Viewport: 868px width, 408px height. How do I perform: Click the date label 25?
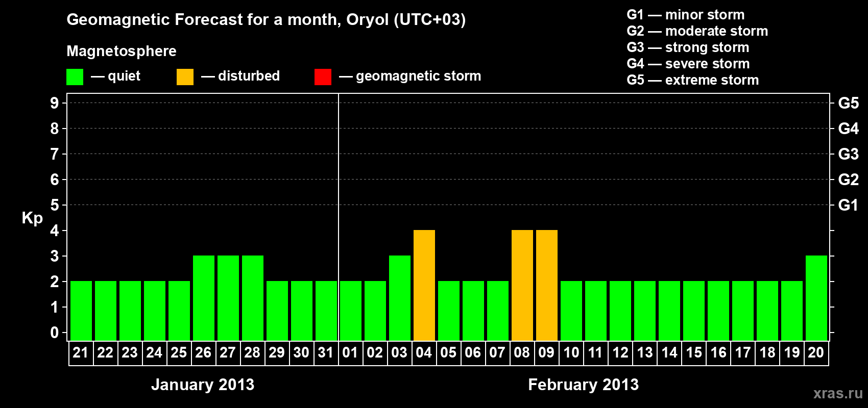pos(179,352)
